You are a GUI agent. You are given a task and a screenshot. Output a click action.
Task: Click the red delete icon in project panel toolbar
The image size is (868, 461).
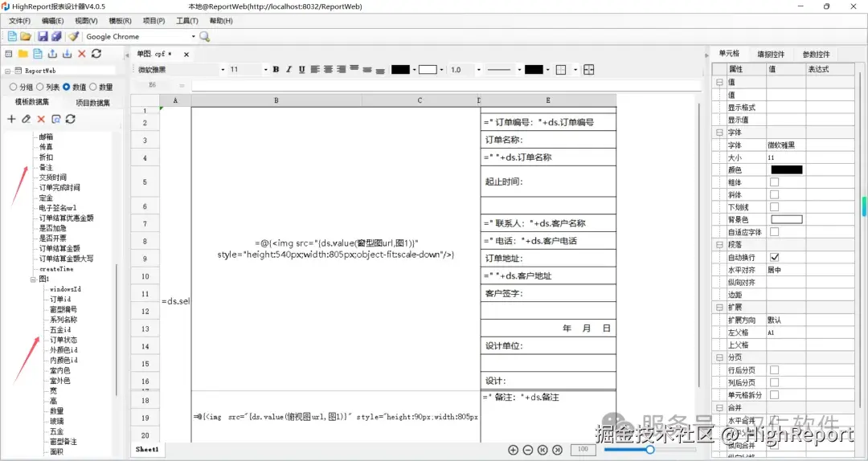pyautogui.click(x=82, y=54)
